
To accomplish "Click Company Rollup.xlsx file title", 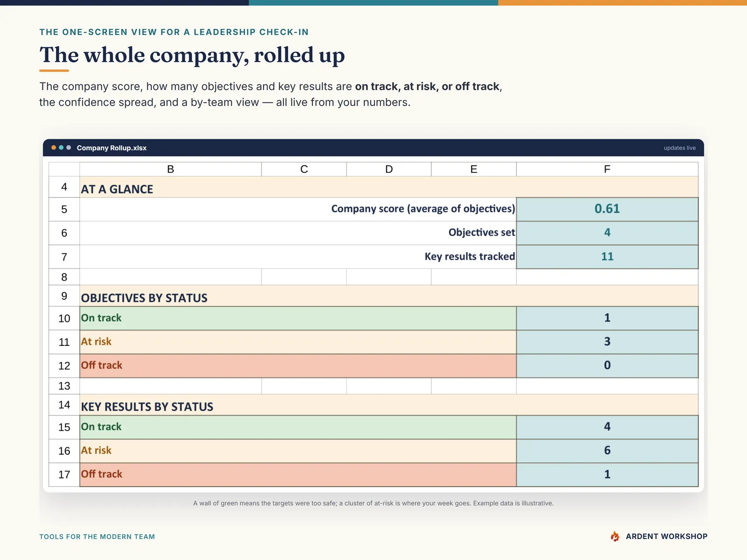I will click(112, 148).
